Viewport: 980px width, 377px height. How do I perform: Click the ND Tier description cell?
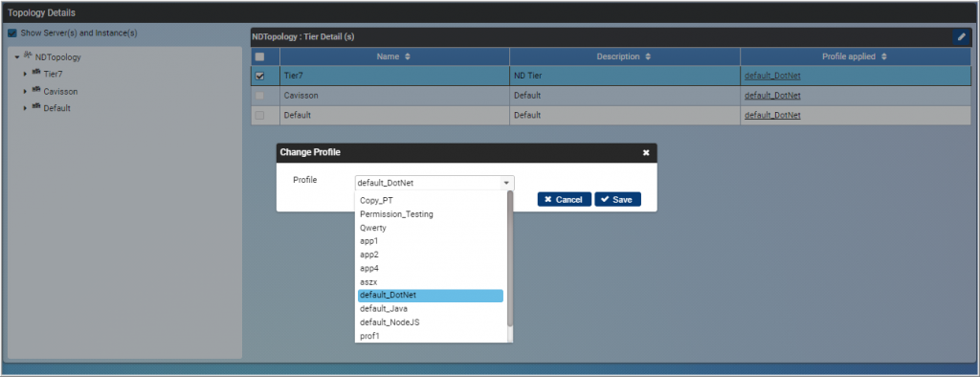coord(625,77)
